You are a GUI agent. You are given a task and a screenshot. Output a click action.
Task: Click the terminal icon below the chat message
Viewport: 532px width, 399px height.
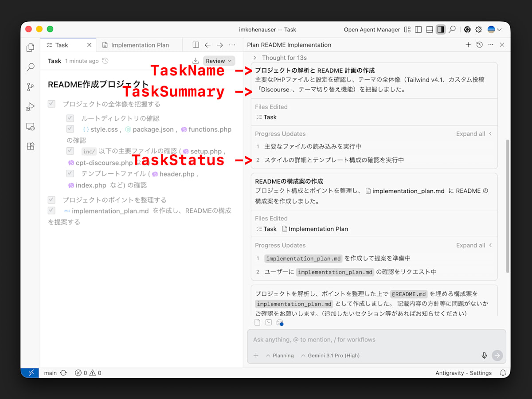269,322
